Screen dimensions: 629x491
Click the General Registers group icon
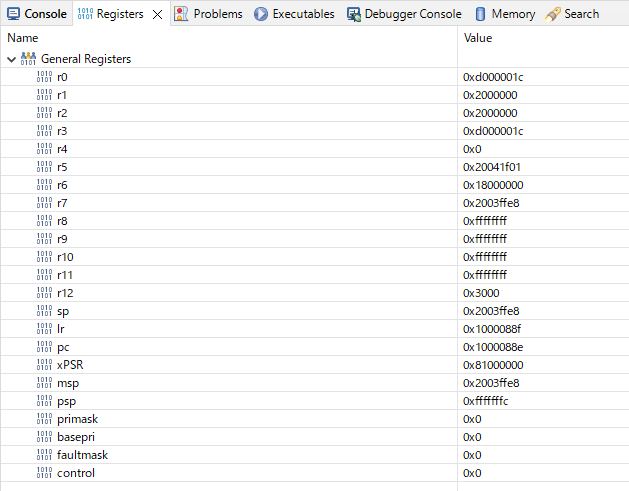(x=28, y=59)
